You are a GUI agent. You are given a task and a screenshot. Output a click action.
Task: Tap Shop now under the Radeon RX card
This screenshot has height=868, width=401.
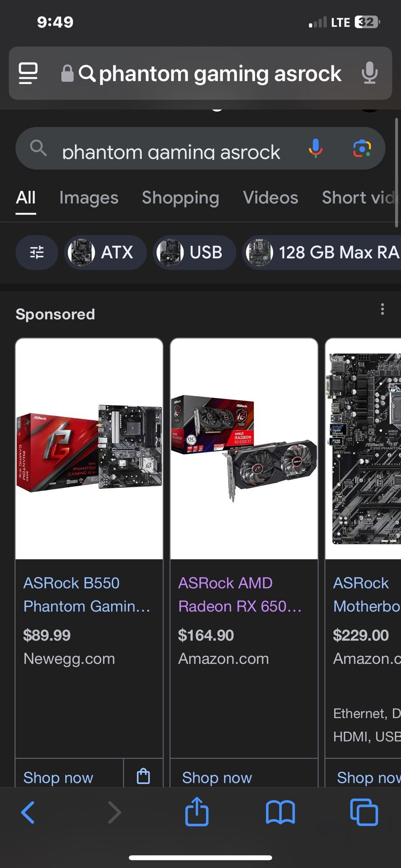[x=217, y=777]
